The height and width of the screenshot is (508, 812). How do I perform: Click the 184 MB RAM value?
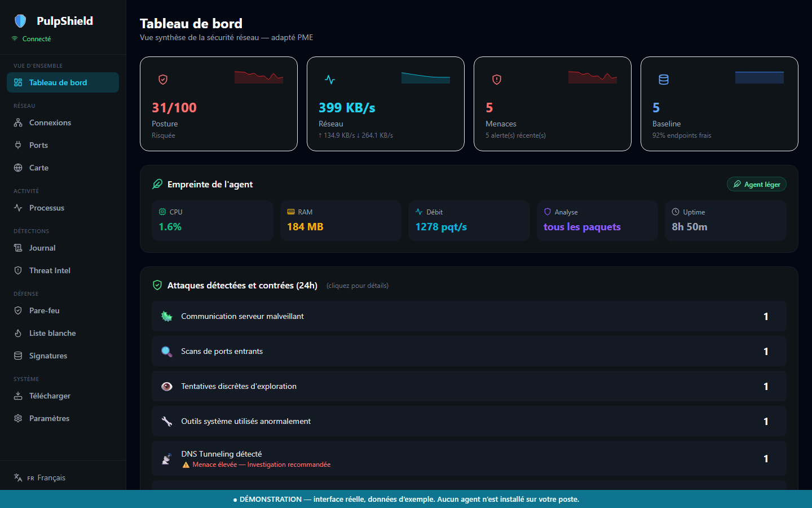305,227
